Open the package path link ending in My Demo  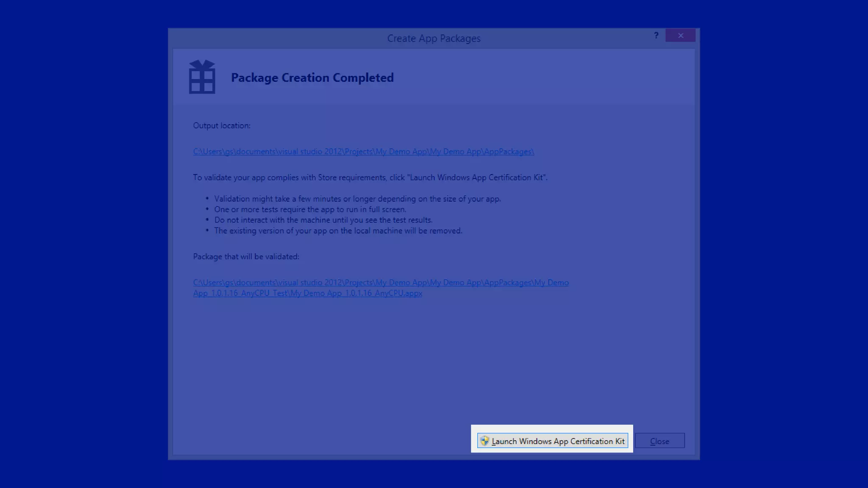[381, 283]
